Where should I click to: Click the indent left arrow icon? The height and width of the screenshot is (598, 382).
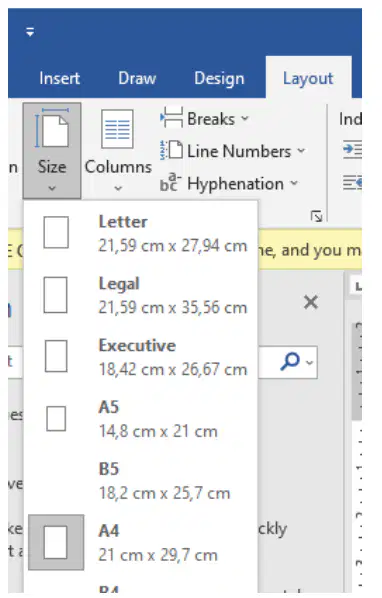click(352, 149)
